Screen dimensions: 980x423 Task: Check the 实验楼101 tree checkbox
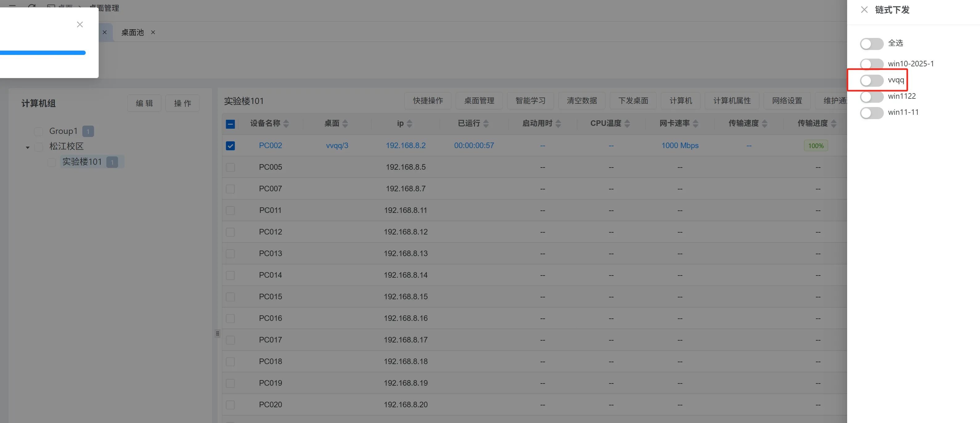51,162
